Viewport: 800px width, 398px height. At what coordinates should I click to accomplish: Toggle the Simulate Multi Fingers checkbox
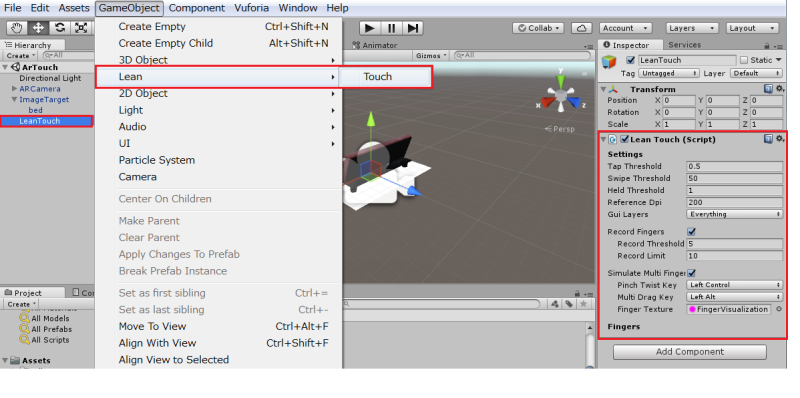click(692, 273)
